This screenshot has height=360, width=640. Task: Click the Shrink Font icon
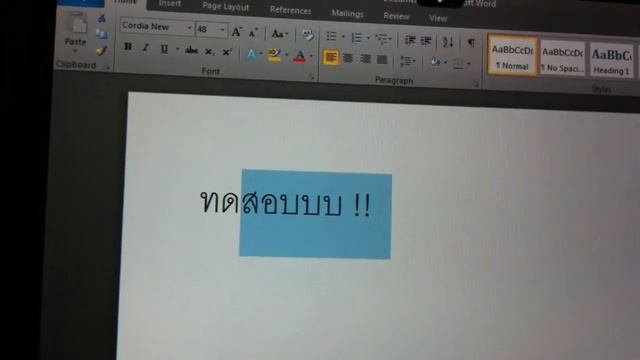(253, 33)
